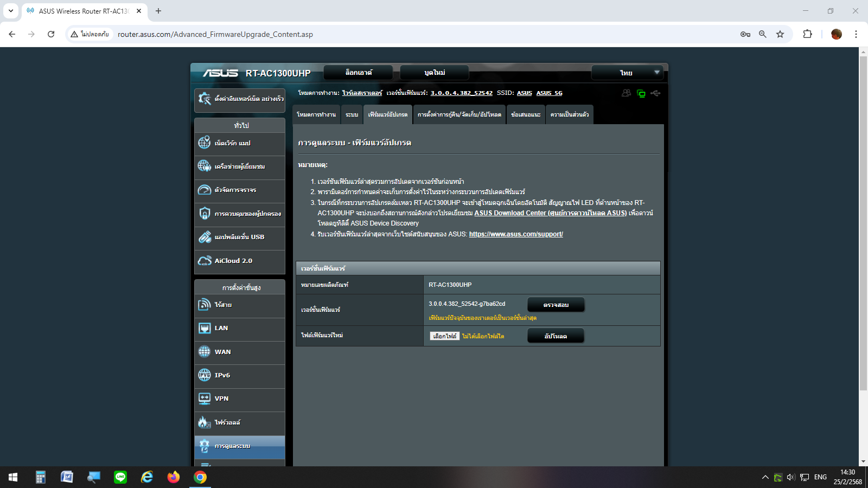Click the page vertical scrollbar
Screen dimensions: 868x488
(863, 217)
